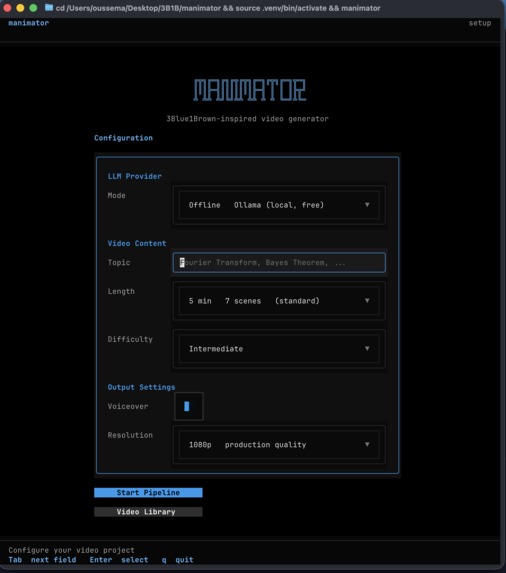Focus the Topic input field
The height and width of the screenshot is (573, 506).
pos(279,262)
